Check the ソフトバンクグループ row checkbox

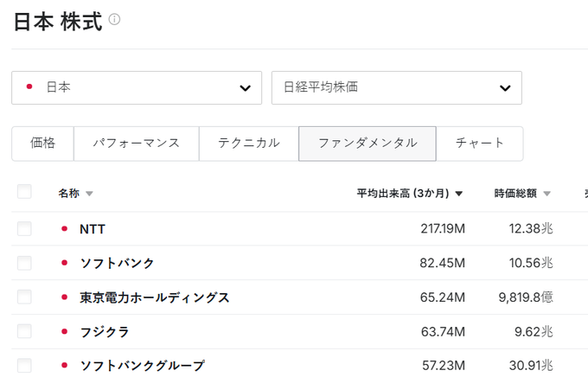[24, 366]
